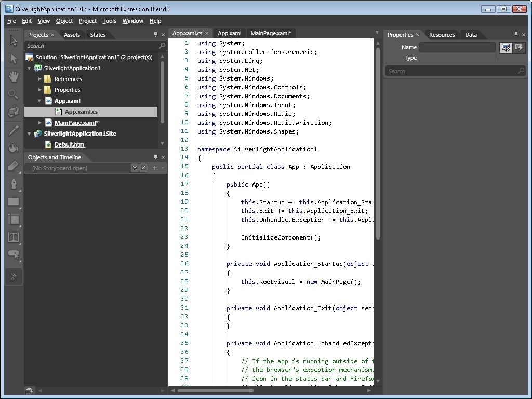This screenshot has height=399, width=532.
Task: Open the Object menu
Action: pyautogui.click(x=64, y=21)
